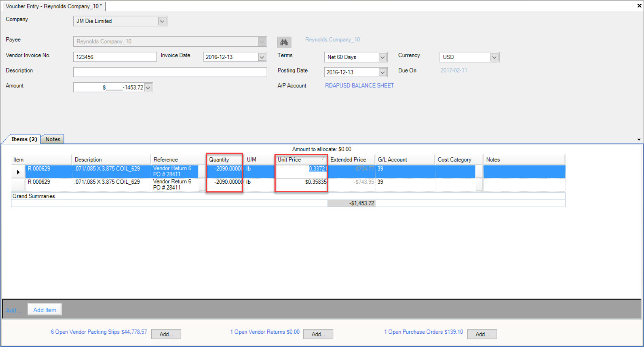The width and height of the screenshot is (644, 347).
Task: Close the Voucher Entry window
Action: pos(639,6)
